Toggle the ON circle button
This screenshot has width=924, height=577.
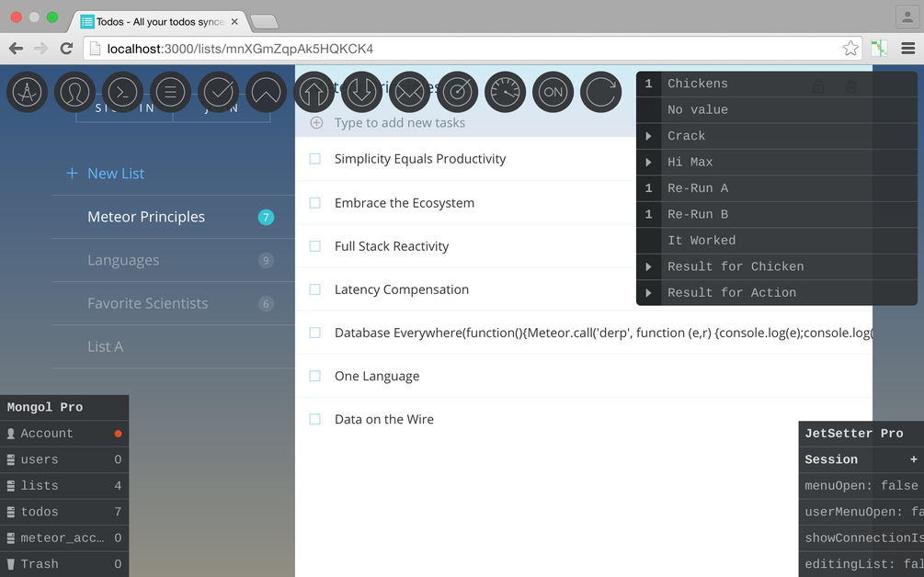point(553,92)
